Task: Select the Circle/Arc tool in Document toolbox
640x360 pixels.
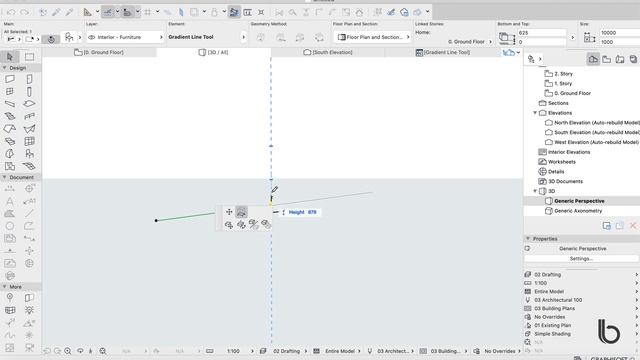Action: click(x=10, y=226)
